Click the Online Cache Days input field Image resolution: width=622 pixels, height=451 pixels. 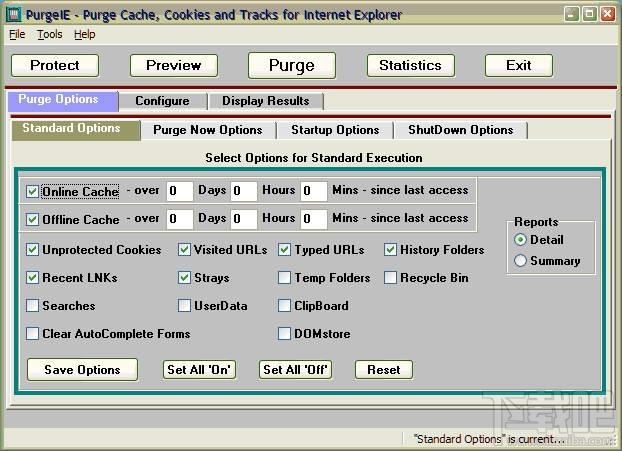[180, 191]
